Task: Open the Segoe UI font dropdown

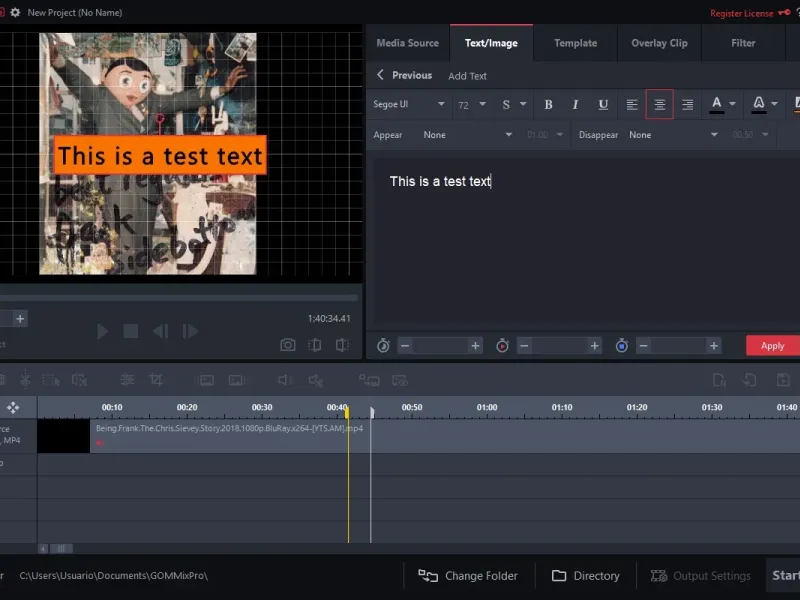Action: [410, 105]
